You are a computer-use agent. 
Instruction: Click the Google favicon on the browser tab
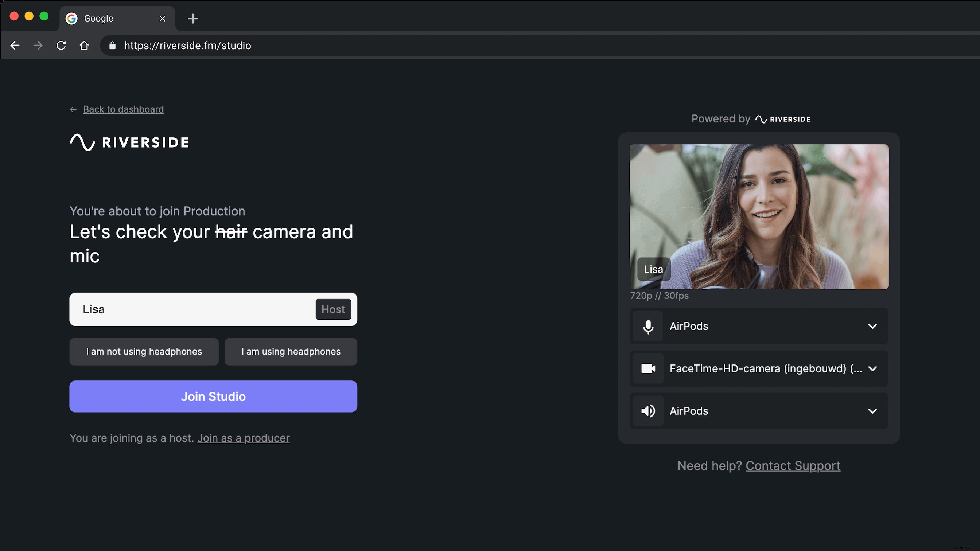point(71,18)
